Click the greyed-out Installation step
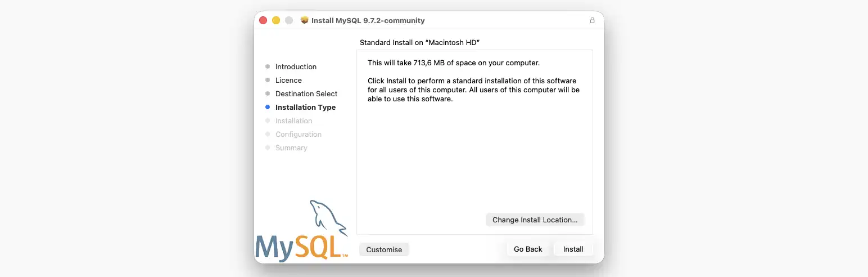868x277 pixels. tap(293, 120)
